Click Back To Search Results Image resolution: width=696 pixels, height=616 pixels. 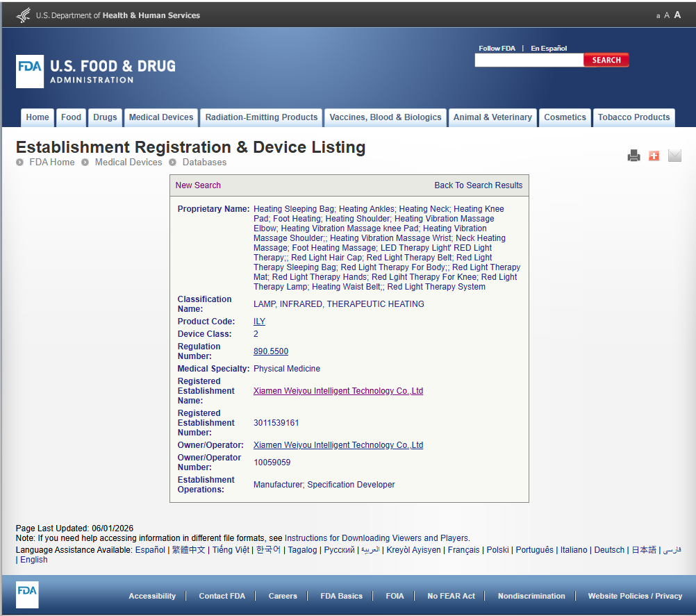pyautogui.click(x=478, y=185)
